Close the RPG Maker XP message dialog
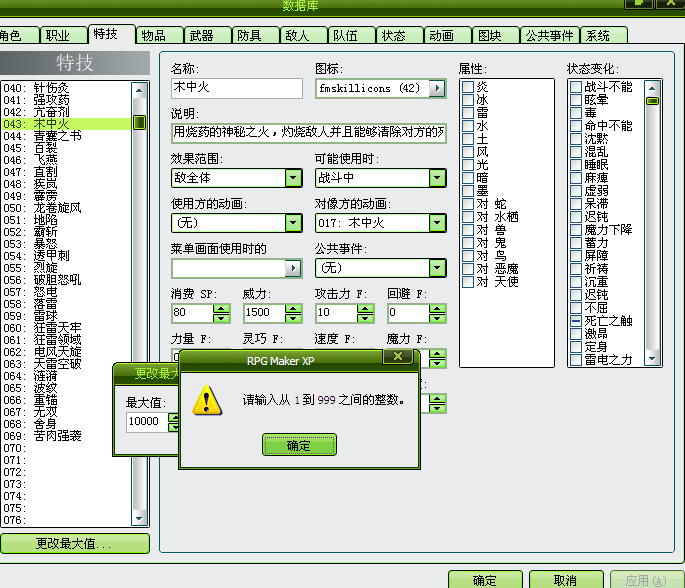 pyautogui.click(x=398, y=356)
